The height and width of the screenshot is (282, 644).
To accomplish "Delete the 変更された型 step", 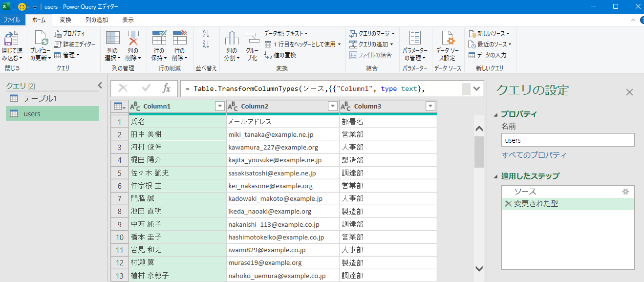I will 508,204.
